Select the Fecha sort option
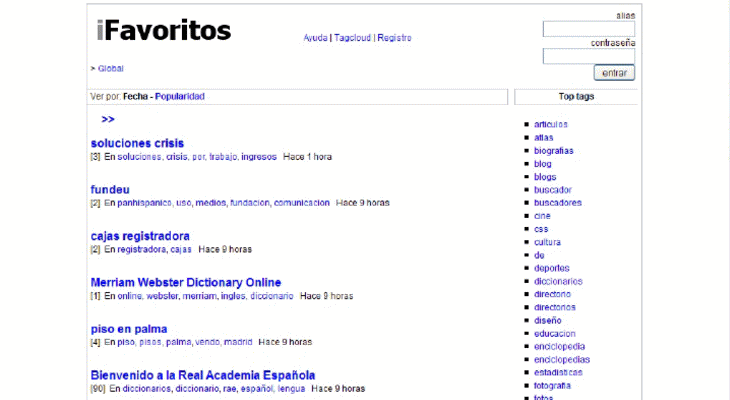Viewport: 730px width, 400px height. (135, 96)
